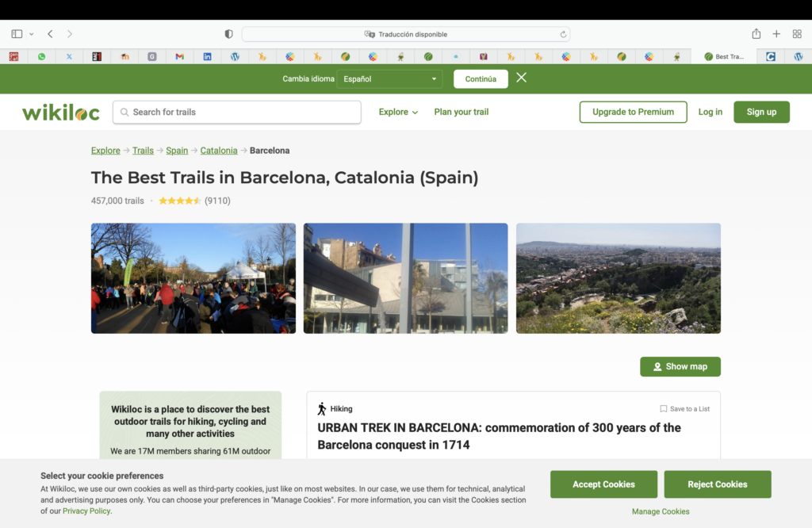This screenshot has width=812, height=528.
Task: Switch to the Gmail tab
Action: tap(180, 56)
